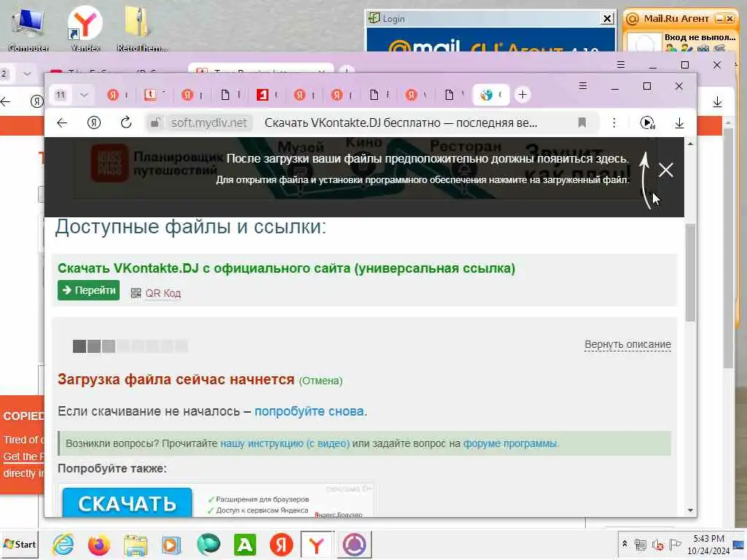Screen dimensions: 747x560
Task: Open the green Amigo browser taskbar icon
Action: pyautogui.click(x=245, y=545)
